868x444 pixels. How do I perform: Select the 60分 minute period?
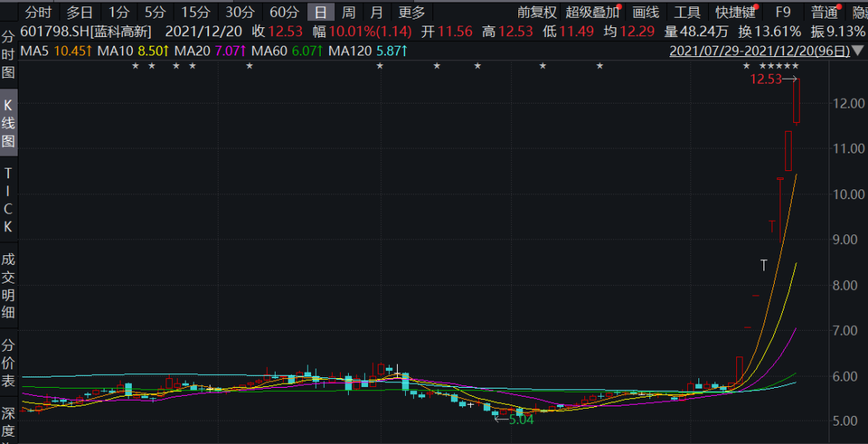(284, 12)
